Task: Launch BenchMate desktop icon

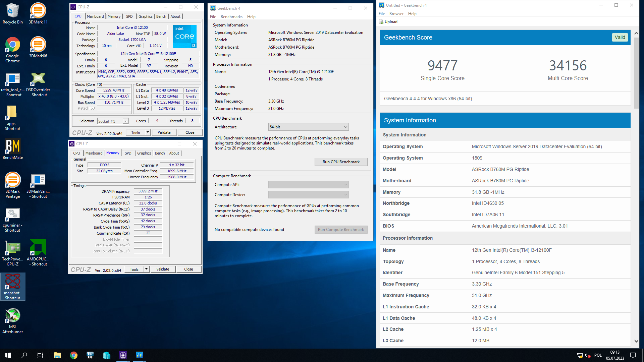Action: tap(12, 149)
